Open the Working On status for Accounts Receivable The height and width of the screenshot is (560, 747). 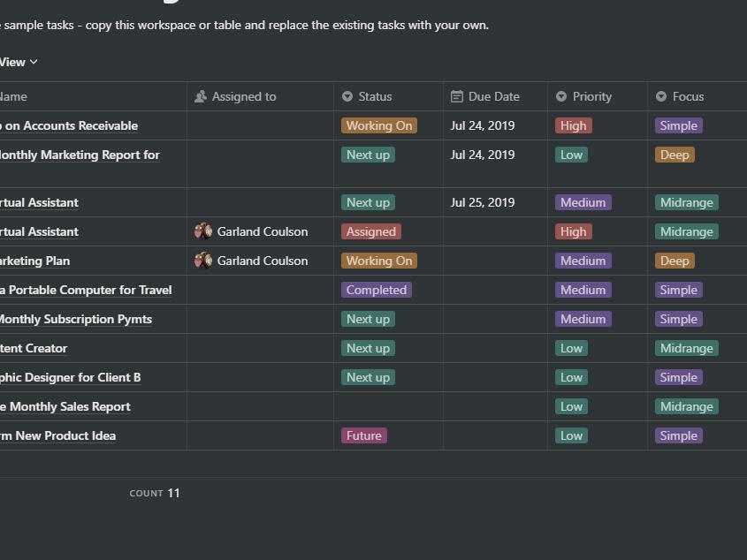pos(378,125)
